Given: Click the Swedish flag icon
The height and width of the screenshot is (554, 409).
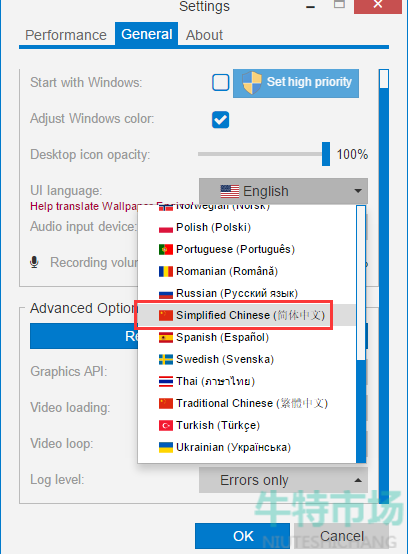Looking at the screenshot, I should coord(166,360).
